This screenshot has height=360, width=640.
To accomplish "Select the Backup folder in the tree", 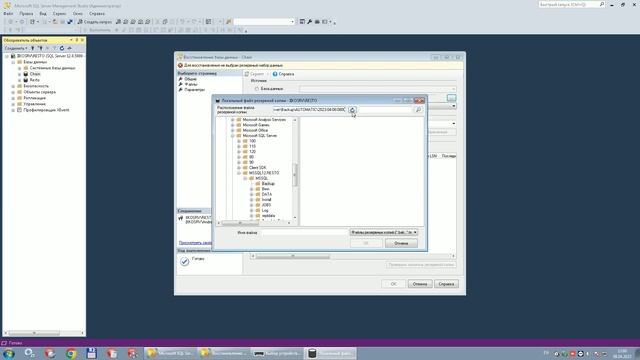I will click(x=268, y=184).
